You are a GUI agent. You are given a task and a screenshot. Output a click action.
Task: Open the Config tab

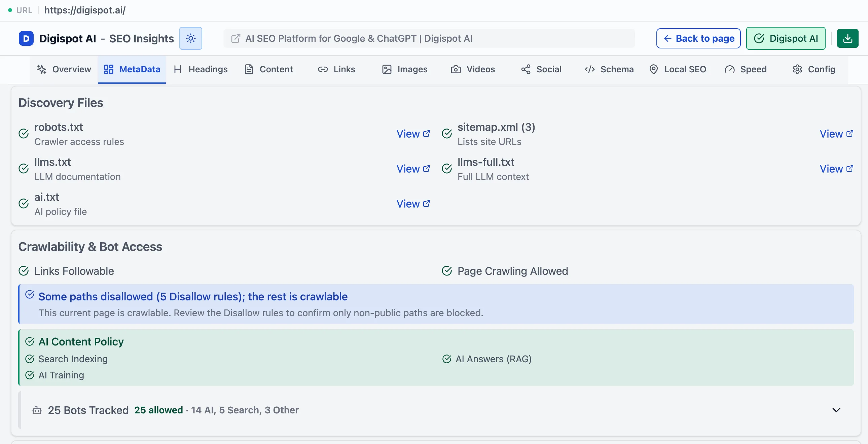(x=814, y=69)
